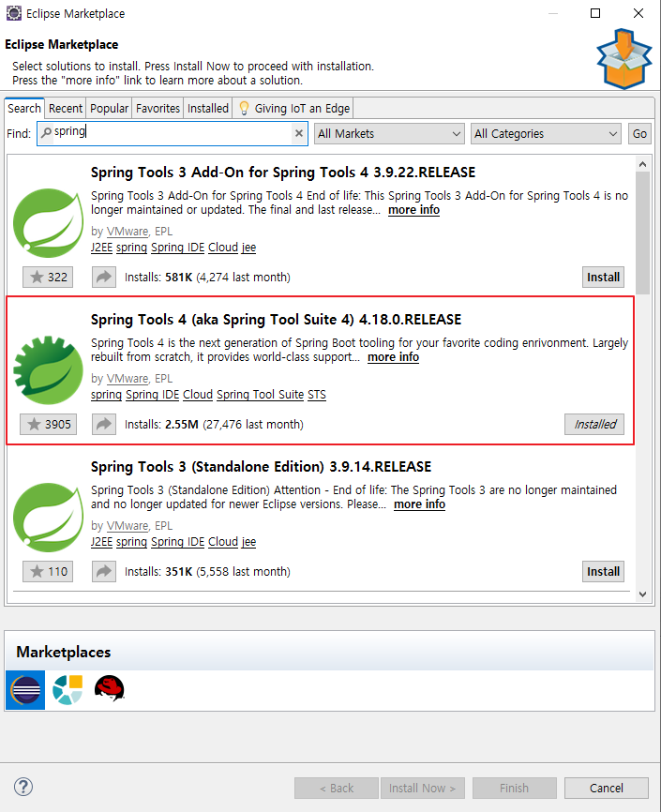Click the Spring Tools 4 gear-leaf logo
Image resolution: width=661 pixels, height=812 pixels.
point(48,369)
